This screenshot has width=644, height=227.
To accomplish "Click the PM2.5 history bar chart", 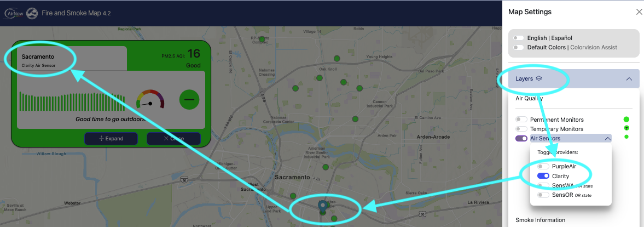I will [x=72, y=101].
